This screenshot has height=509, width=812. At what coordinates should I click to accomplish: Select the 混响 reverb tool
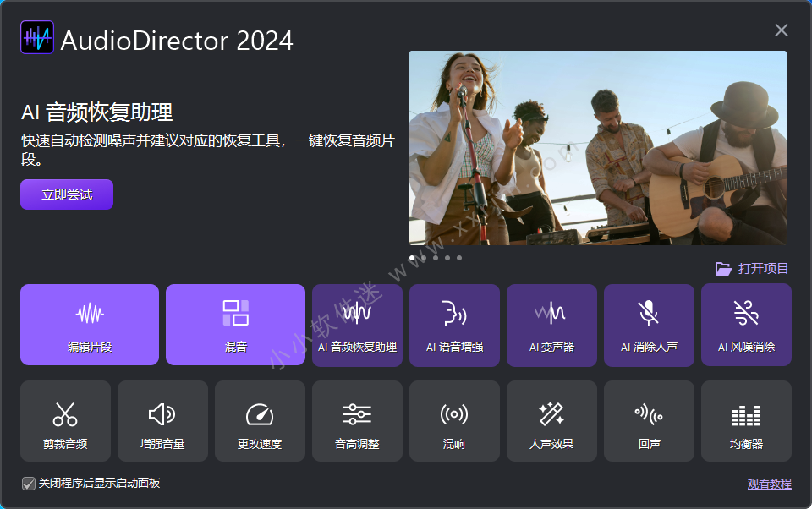tap(454, 420)
